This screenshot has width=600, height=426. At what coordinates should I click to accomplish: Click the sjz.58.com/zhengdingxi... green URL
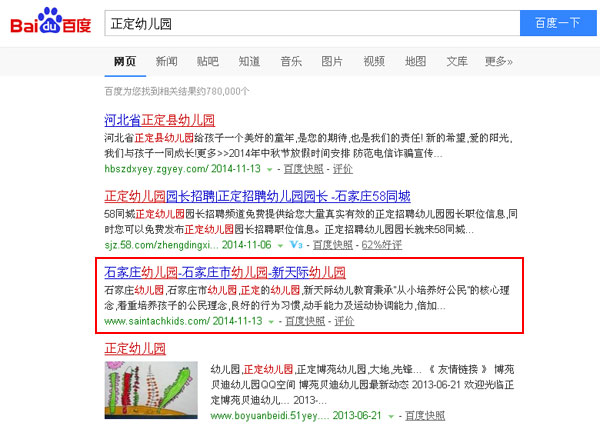coord(161,245)
